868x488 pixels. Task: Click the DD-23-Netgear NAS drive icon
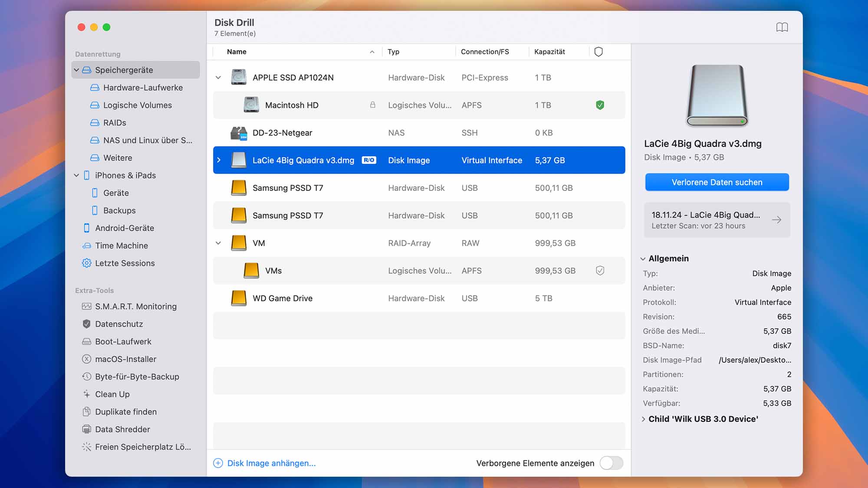239,133
